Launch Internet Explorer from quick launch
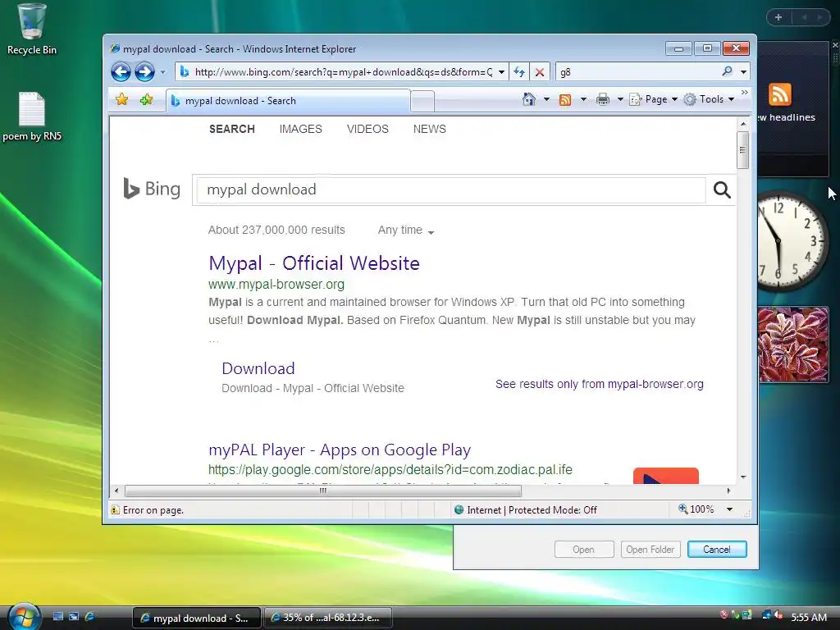Image resolution: width=840 pixels, height=630 pixels. click(89, 617)
